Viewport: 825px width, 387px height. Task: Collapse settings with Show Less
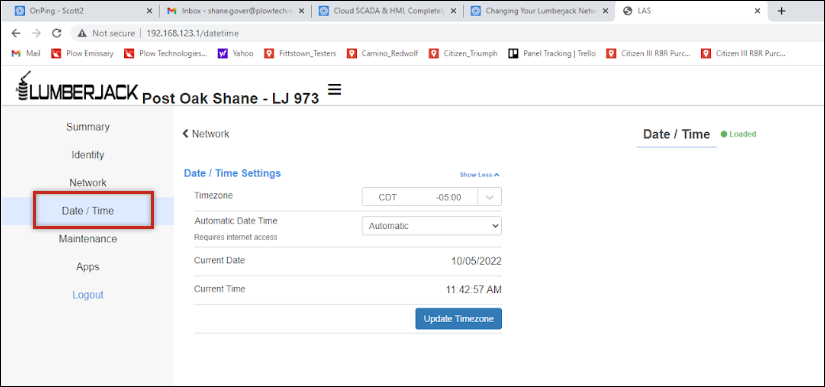point(479,175)
